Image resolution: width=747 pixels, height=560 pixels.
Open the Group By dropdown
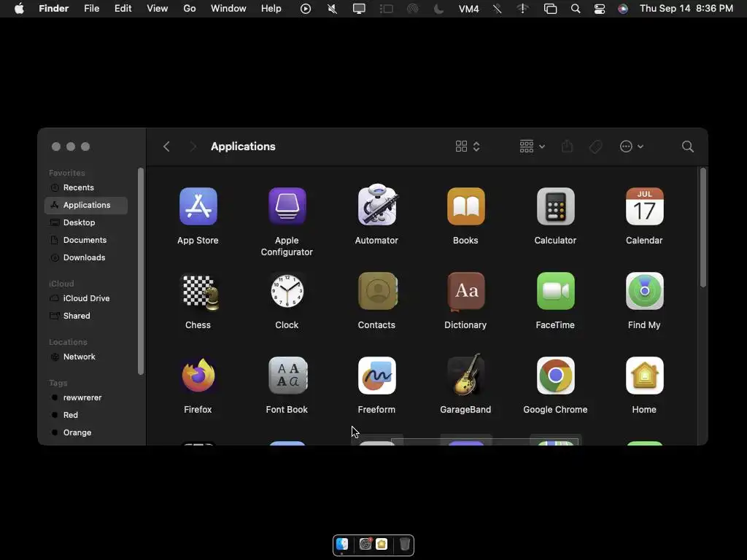pyautogui.click(x=532, y=147)
